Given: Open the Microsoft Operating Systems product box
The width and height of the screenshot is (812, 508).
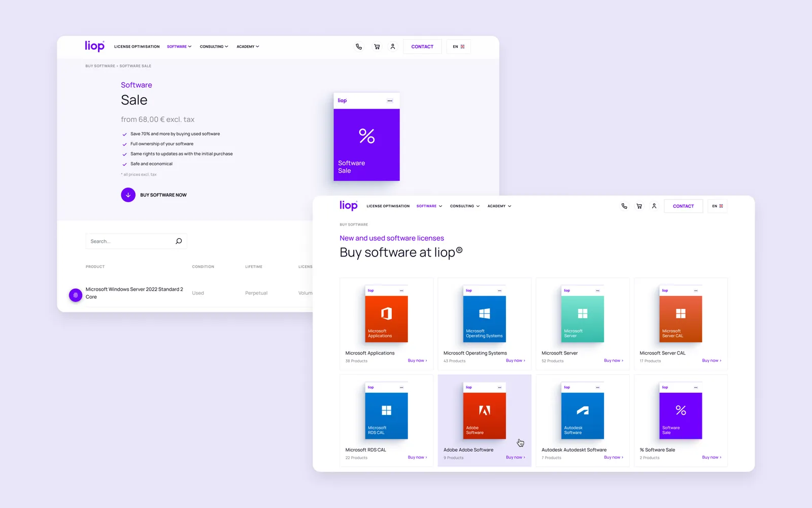Looking at the screenshot, I should pyautogui.click(x=484, y=314).
